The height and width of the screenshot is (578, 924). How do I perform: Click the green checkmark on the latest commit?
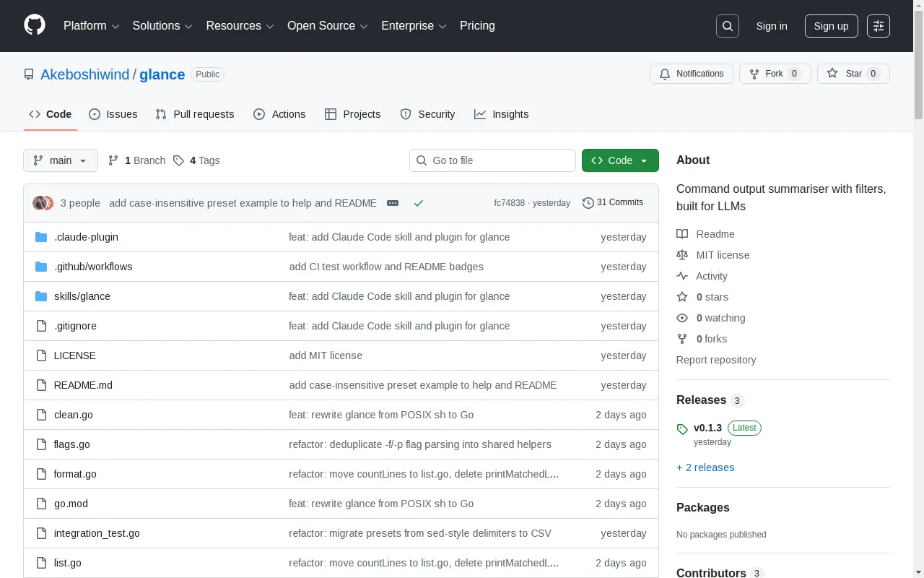(x=419, y=203)
